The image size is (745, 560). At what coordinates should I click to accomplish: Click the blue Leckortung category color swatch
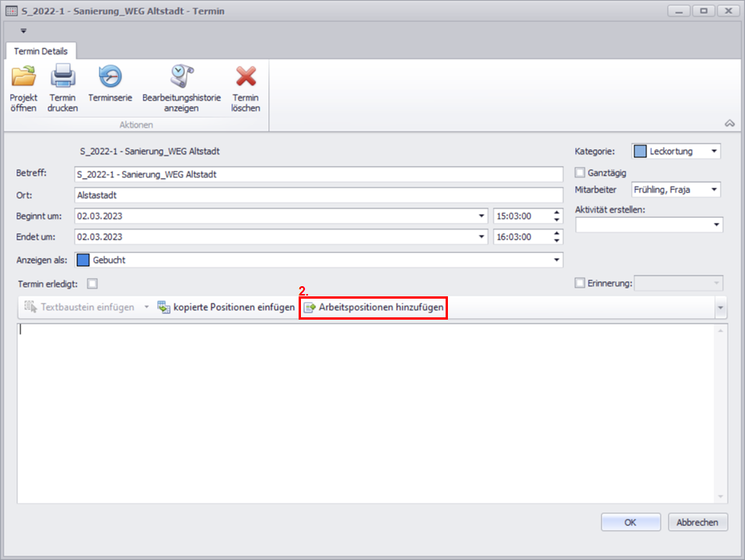click(640, 152)
